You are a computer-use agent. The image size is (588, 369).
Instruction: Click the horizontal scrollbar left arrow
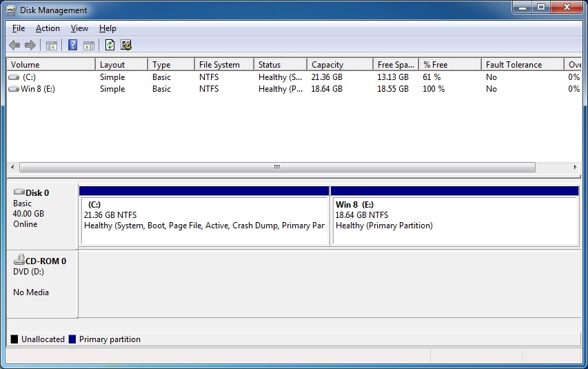tap(12, 167)
